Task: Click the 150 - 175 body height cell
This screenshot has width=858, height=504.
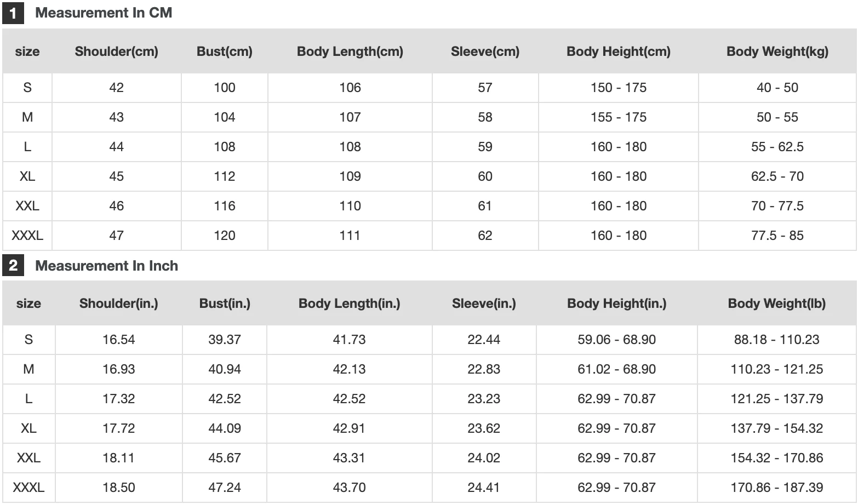Action: click(619, 88)
